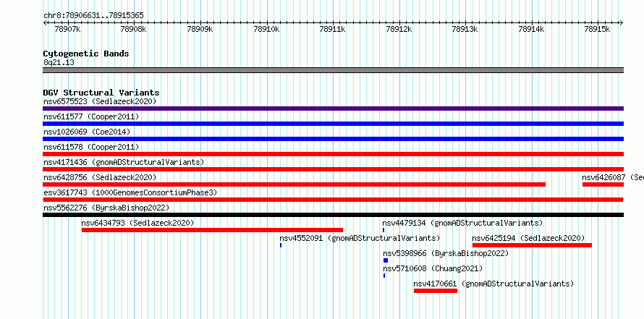Click the 78913k ruler position

(x=465, y=30)
